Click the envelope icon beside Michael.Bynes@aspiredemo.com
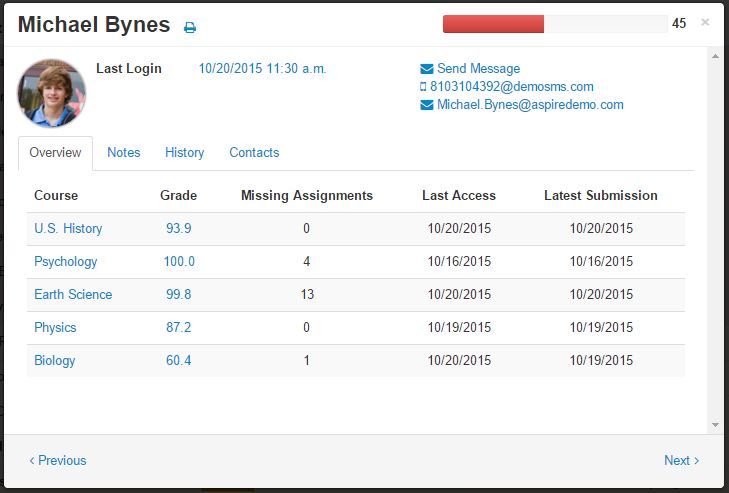 427,105
